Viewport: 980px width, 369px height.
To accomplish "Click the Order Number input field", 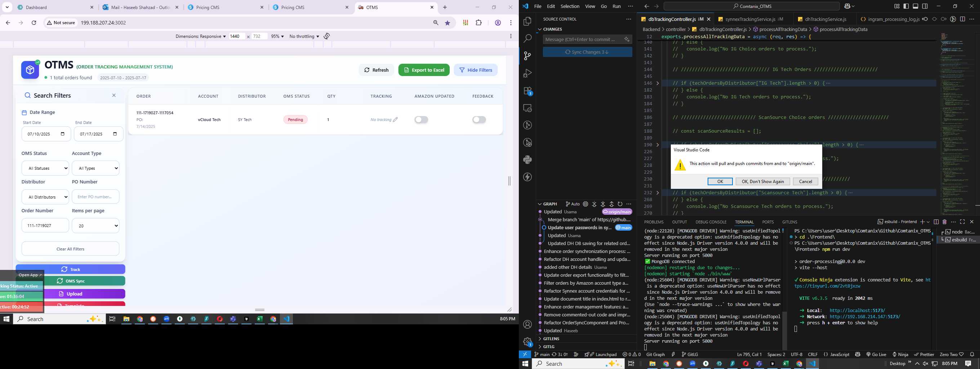I will pos(45,226).
